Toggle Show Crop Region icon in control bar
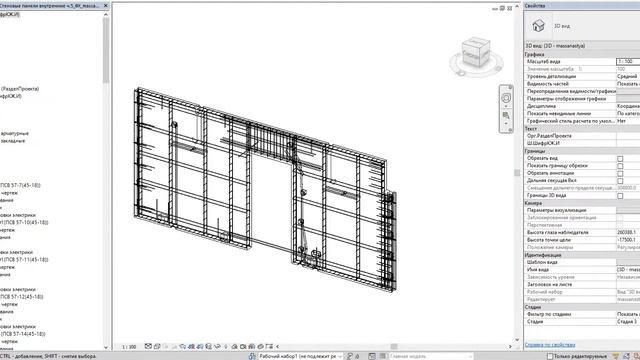 pyautogui.click(x=200, y=346)
